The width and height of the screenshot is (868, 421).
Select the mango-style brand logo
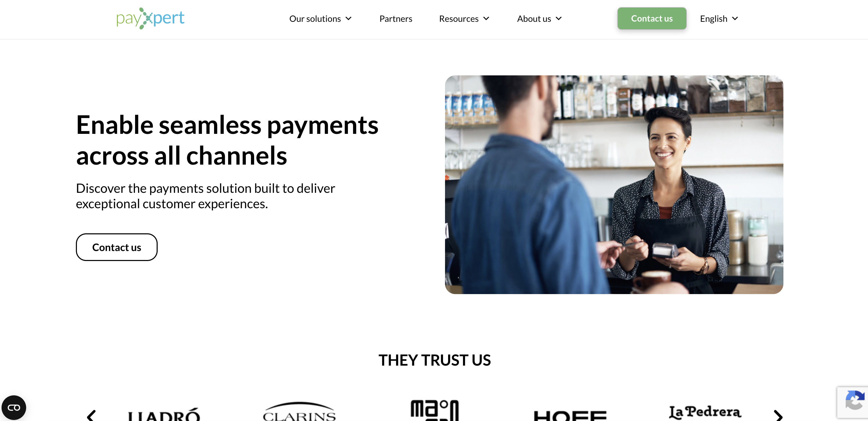(434, 410)
